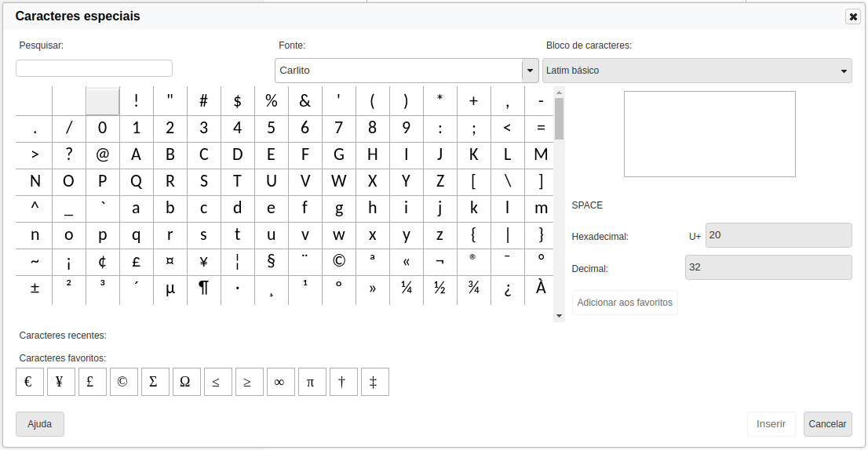Pick the copyright symbol in the character grid
The height and width of the screenshot is (450, 868).
(x=338, y=262)
